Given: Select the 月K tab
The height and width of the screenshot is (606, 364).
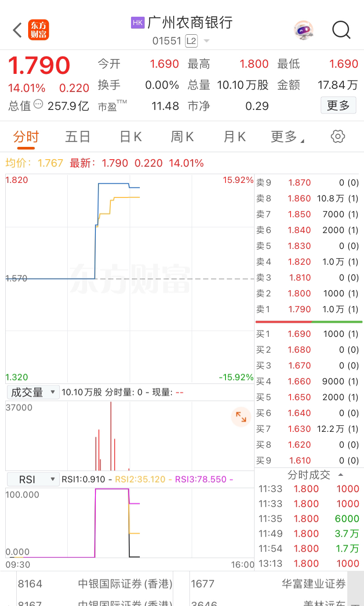Looking at the screenshot, I should (235, 137).
